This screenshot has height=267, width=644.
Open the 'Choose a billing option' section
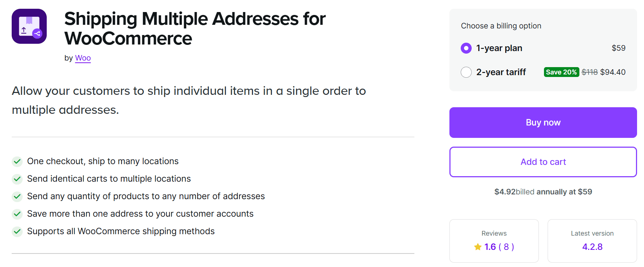501,26
